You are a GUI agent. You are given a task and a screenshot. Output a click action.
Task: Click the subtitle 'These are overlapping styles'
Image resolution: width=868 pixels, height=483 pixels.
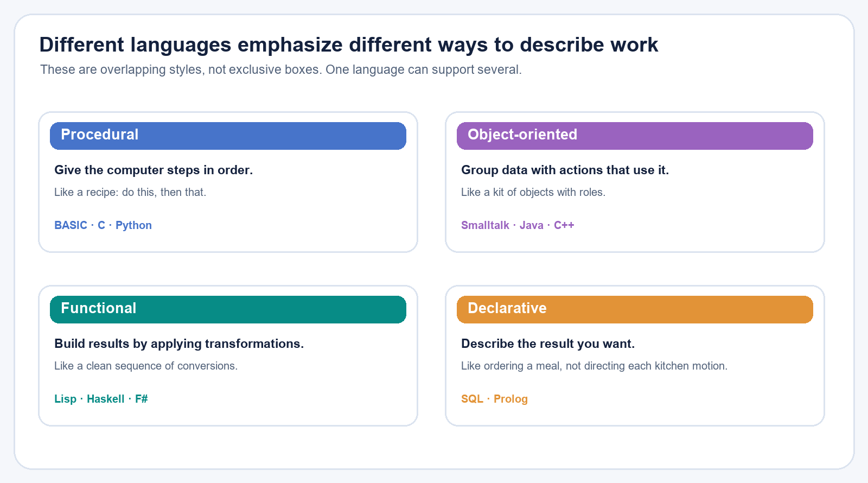click(281, 69)
